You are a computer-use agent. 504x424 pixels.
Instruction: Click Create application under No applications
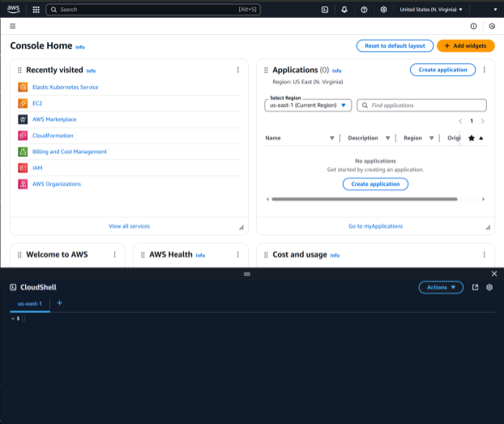(x=375, y=184)
